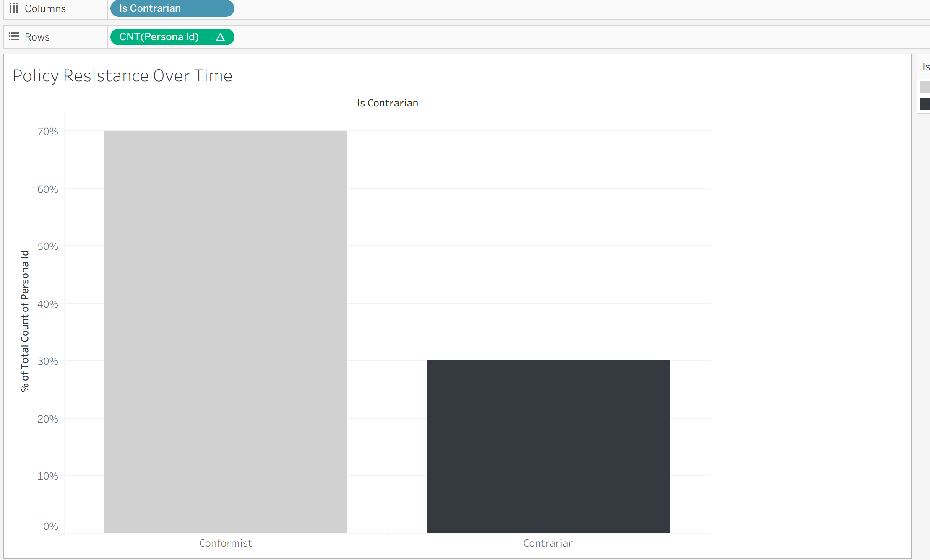Image resolution: width=930 pixels, height=560 pixels.
Task: Click the 50% axis tick label
Action: click(47, 246)
